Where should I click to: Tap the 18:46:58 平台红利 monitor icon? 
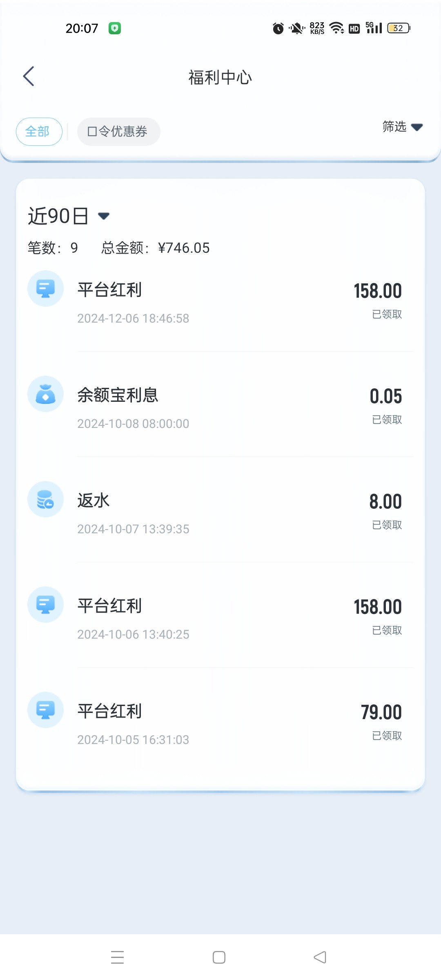(45, 289)
